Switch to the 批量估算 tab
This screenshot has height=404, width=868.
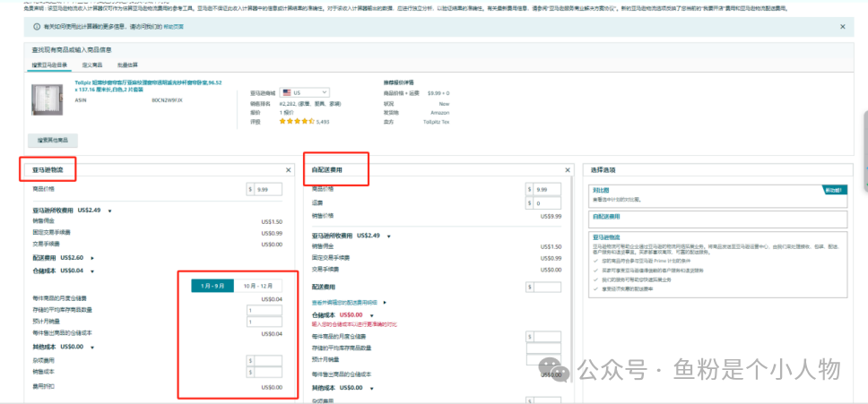126,64
